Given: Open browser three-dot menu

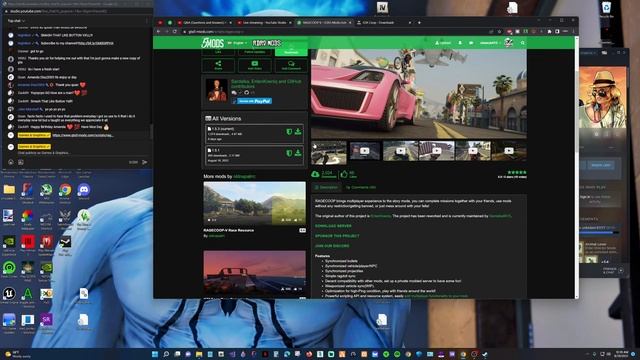Looking at the screenshot, I should [x=573, y=31].
